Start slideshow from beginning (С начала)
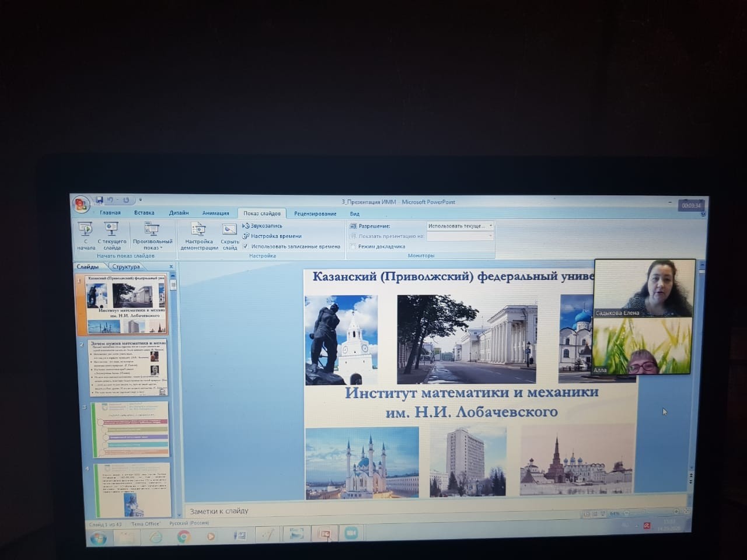The width and height of the screenshot is (747, 560). click(86, 236)
